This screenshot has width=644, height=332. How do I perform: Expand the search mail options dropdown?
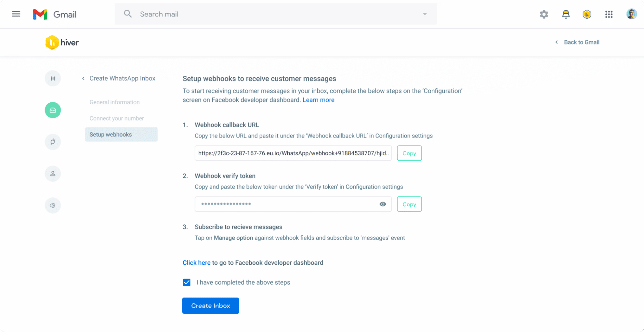[425, 14]
